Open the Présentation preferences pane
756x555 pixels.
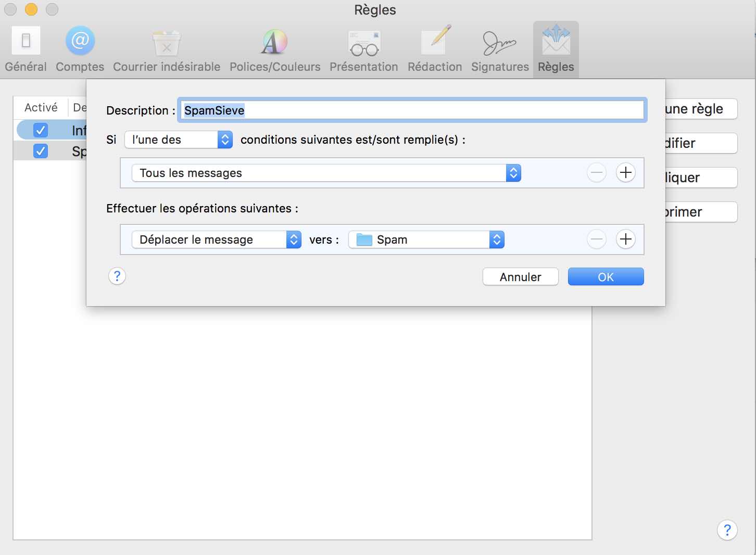tap(364, 50)
